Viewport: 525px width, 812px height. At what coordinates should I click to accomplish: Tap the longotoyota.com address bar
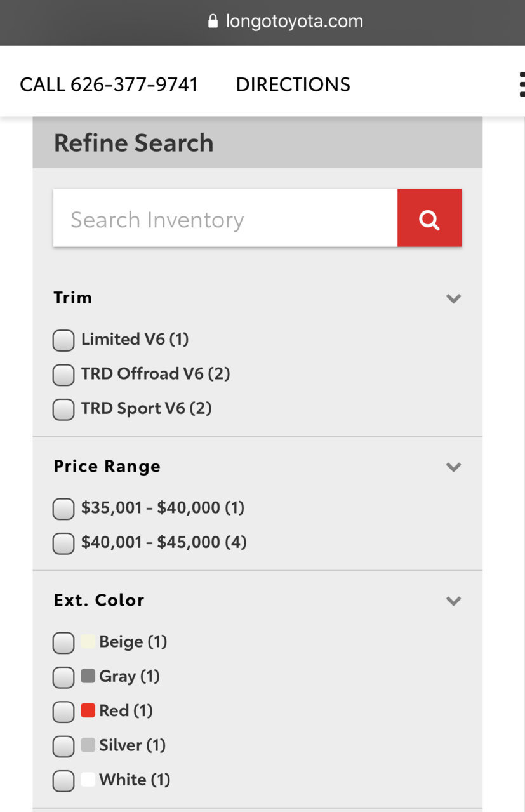[294, 21]
